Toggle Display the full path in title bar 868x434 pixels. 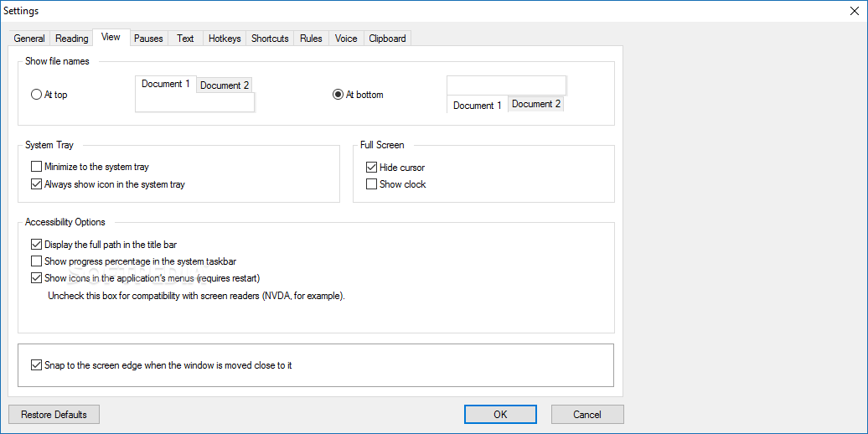tap(37, 245)
